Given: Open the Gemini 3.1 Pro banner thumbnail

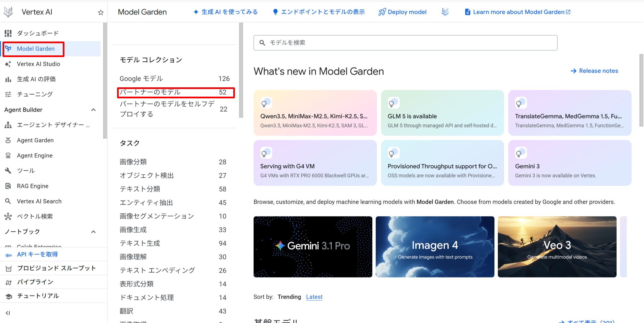Looking at the screenshot, I should coord(313,246).
